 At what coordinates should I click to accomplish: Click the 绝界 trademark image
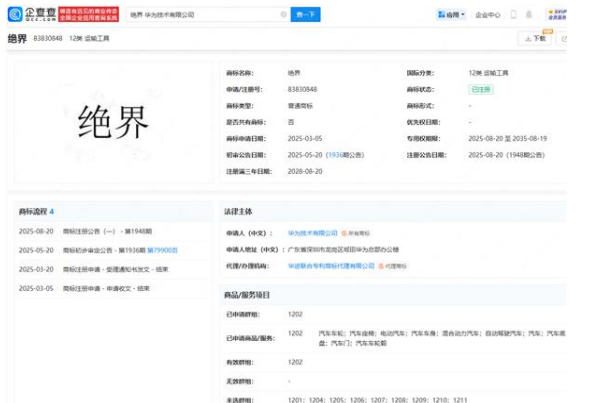[x=113, y=122]
